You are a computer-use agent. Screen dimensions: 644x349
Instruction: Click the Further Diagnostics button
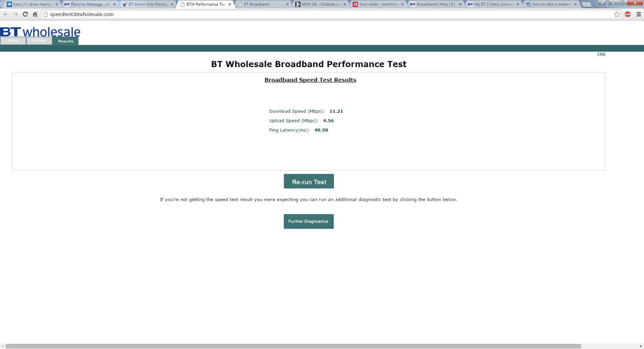click(x=308, y=221)
